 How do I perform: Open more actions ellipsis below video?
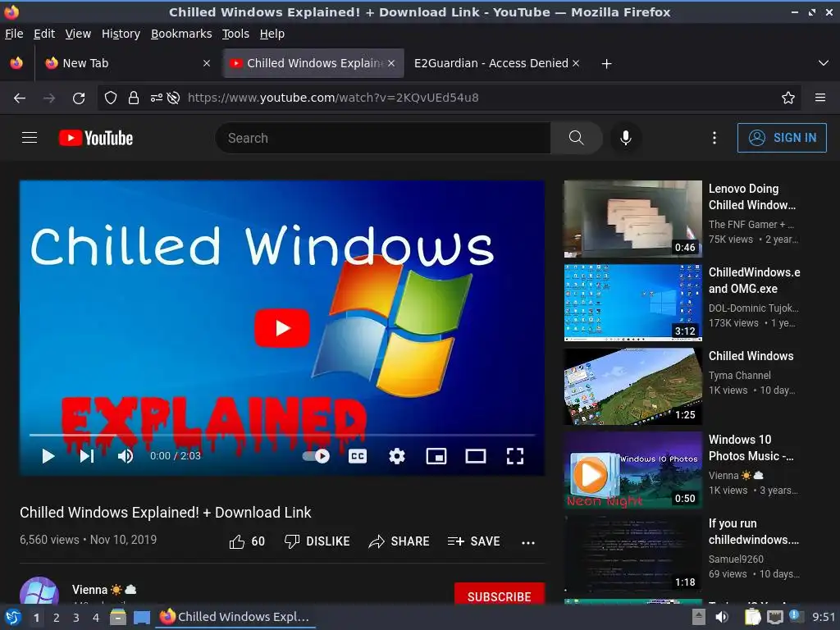point(528,543)
